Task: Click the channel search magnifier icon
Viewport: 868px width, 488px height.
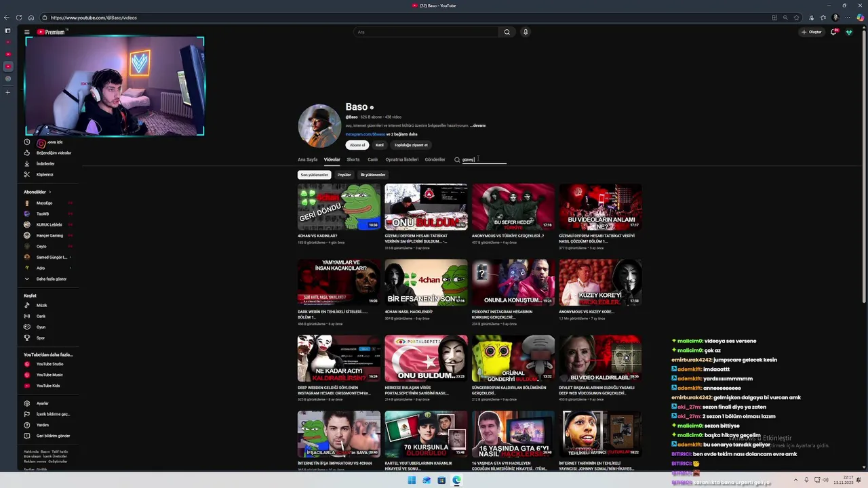Action: 457,160
